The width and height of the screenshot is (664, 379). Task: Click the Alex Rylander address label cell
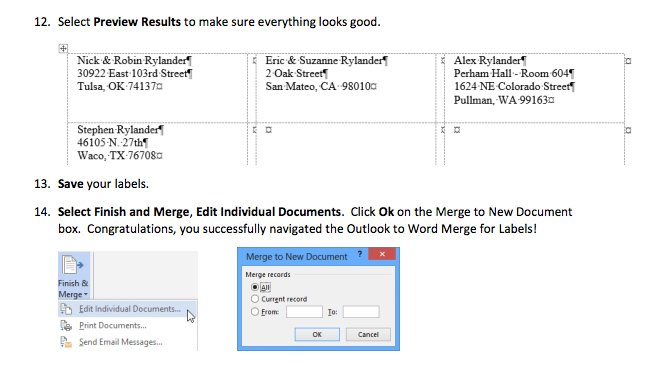pos(534,88)
